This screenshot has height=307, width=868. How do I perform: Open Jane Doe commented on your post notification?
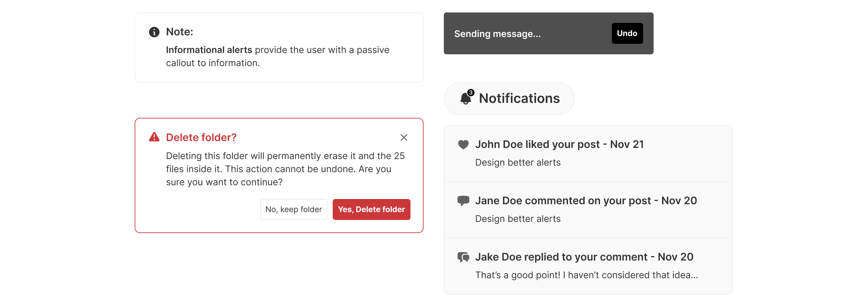pyautogui.click(x=588, y=210)
